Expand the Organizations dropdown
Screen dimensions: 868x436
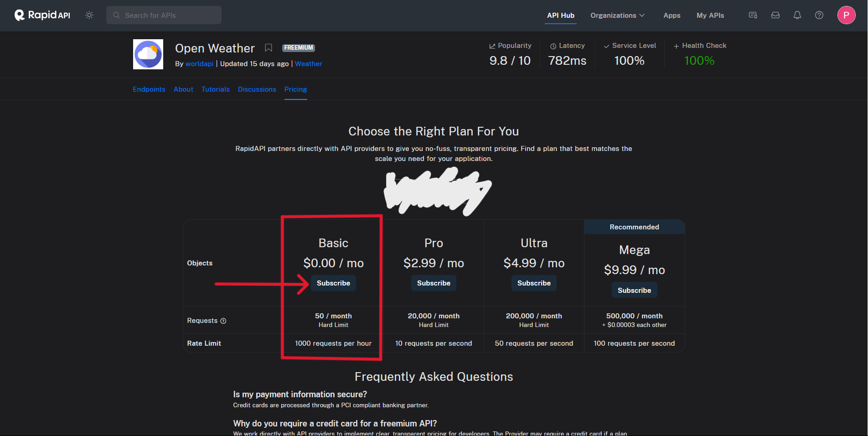[x=617, y=16]
